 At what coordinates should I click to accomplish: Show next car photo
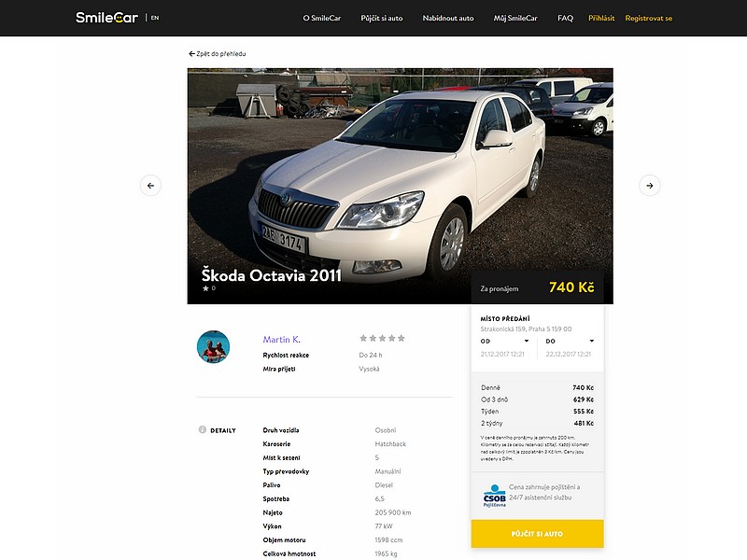pos(649,185)
